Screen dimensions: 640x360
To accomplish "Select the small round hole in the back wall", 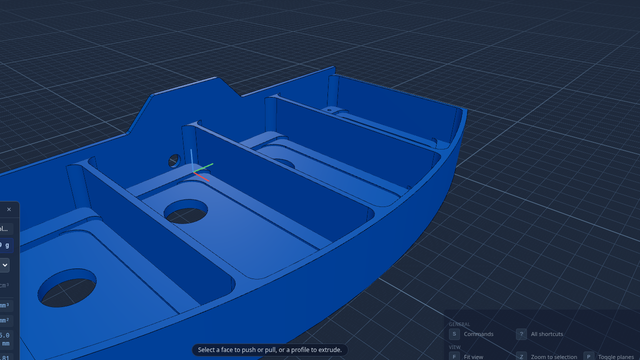I will 175,161.
